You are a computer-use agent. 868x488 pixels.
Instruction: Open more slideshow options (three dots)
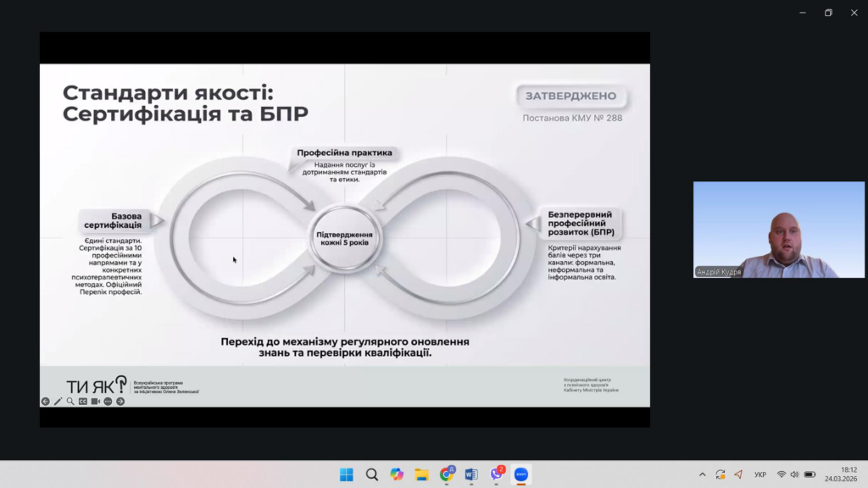coord(108,402)
